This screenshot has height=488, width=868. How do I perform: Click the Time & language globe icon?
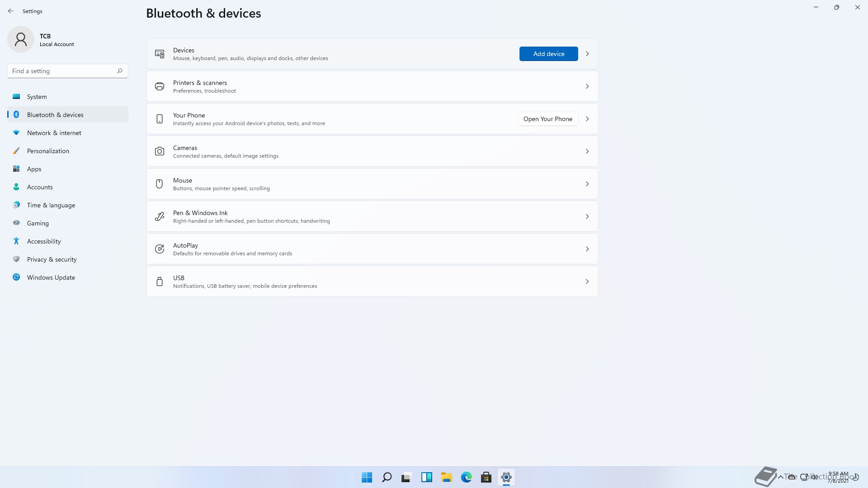coord(16,205)
